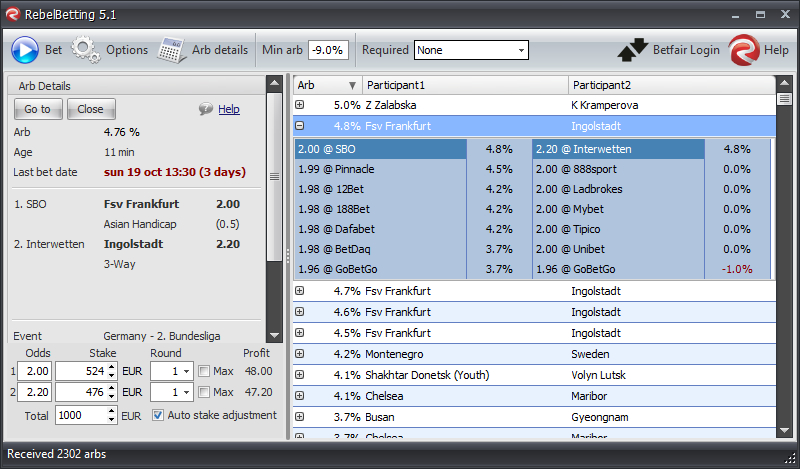This screenshot has height=469, width=800.
Task: Click the Betfair Login arrows icon
Action: tap(633, 50)
